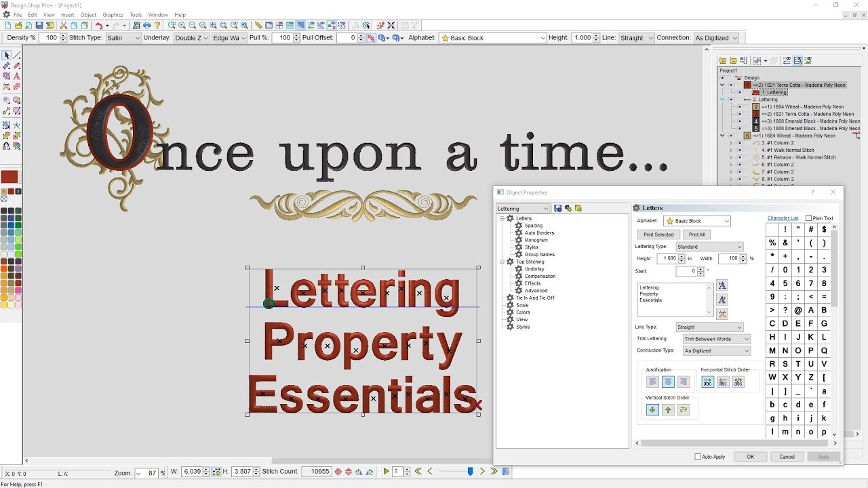
Task: Open the Alphabet dropdown in the top toolbar
Action: click(492, 38)
